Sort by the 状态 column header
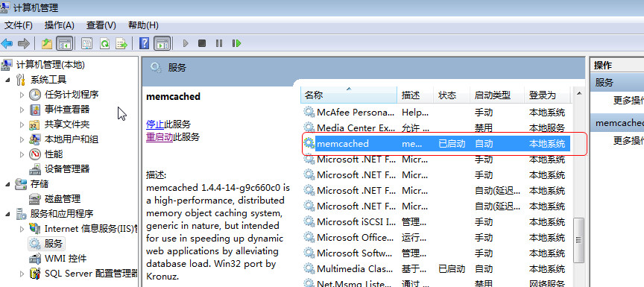 [452, 95]
